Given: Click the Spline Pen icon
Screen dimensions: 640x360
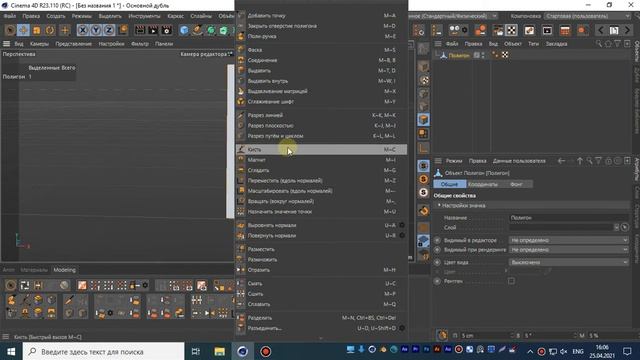Looking at the screenshot, I should click(198, 30).
